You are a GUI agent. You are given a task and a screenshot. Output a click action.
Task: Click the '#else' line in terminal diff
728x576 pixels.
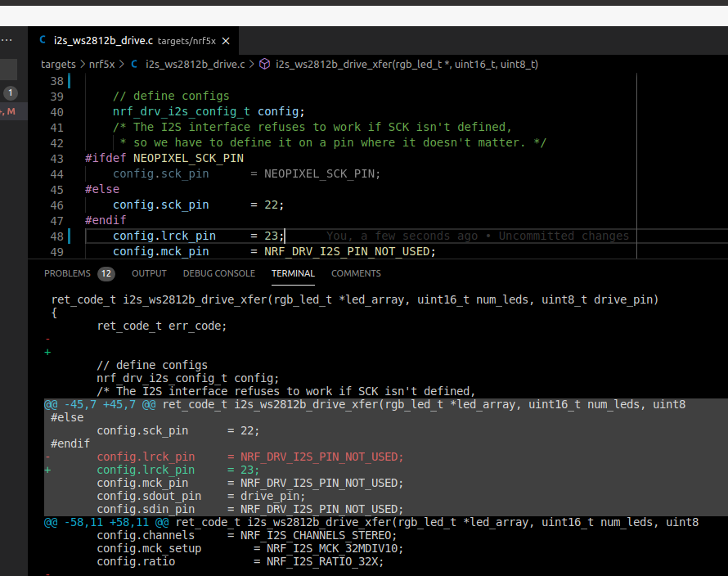67,417
